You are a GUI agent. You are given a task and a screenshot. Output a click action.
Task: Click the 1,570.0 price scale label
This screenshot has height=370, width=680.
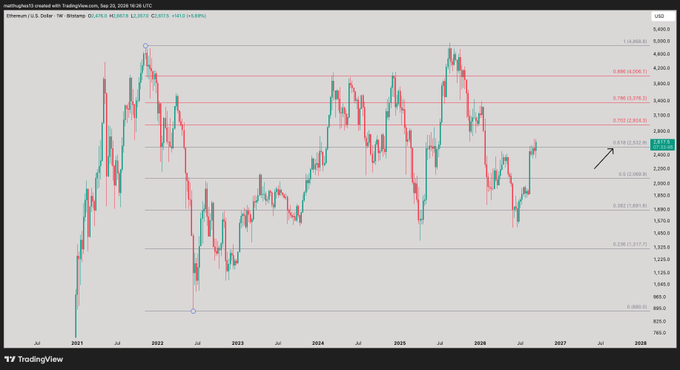662,221
